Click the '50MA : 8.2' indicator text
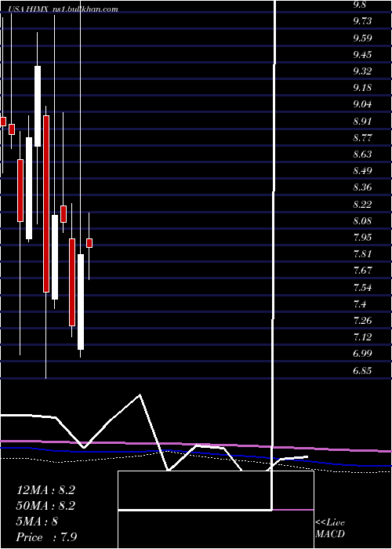Viewport: 392px width, 549px height. pos(45,506)
